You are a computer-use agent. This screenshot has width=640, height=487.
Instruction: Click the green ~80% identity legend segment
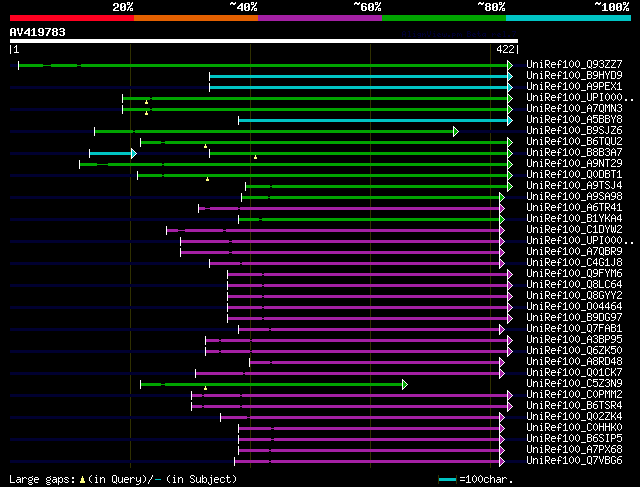pyautogui.click(x=444, y=18)
